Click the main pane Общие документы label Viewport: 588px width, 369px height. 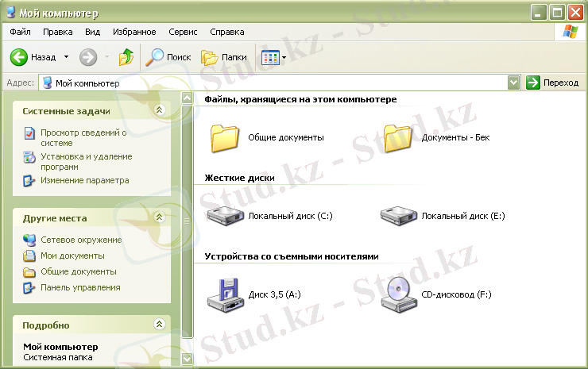click(286, 137)
